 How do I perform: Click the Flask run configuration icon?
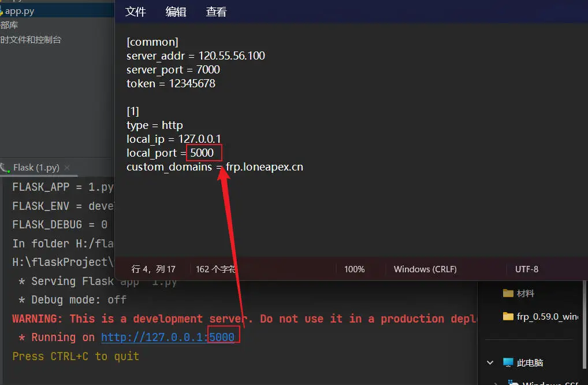[x=5, y=168]
